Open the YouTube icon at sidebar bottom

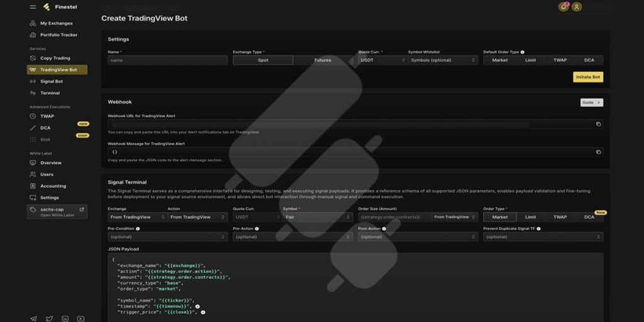tap(80, 318)
